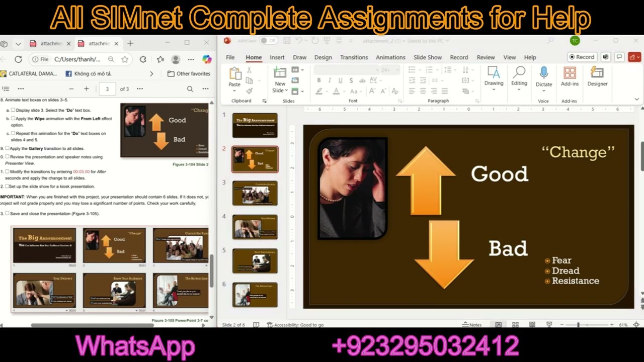Open the Insert ribbon tab
The height and width of the screenshot is (362, 644).
pos(277,57)
